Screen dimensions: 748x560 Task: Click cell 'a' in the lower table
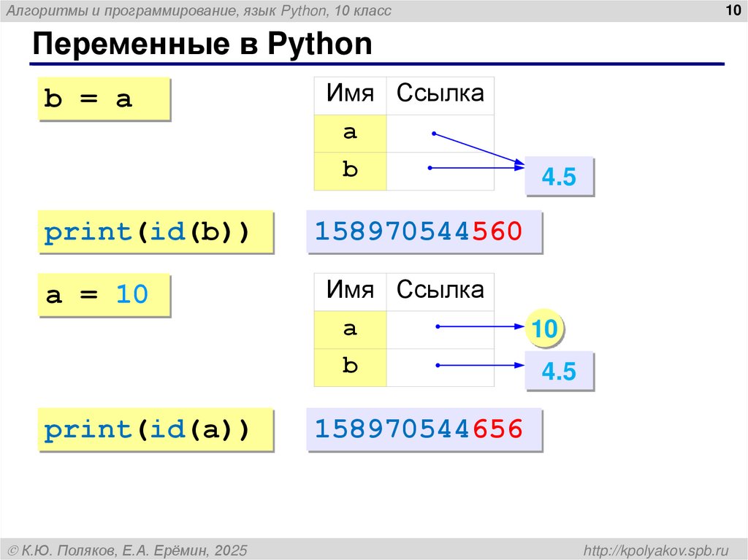[x=350, y=330]
